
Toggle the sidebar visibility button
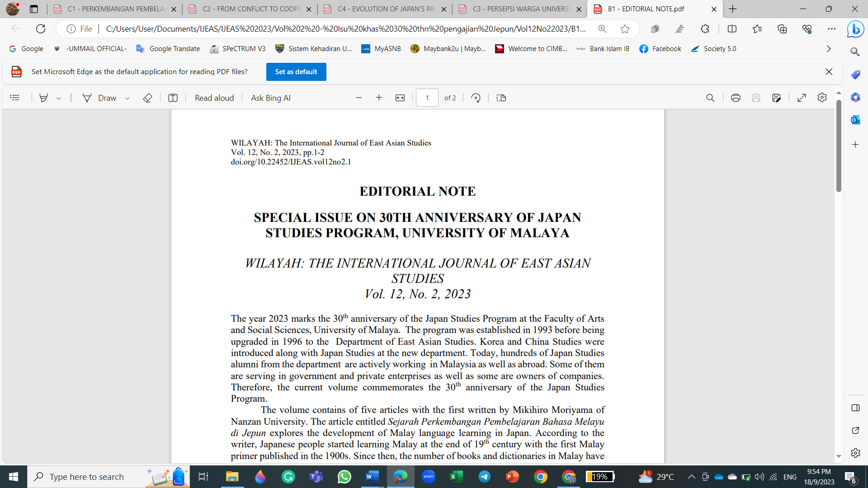coord(855,408)
